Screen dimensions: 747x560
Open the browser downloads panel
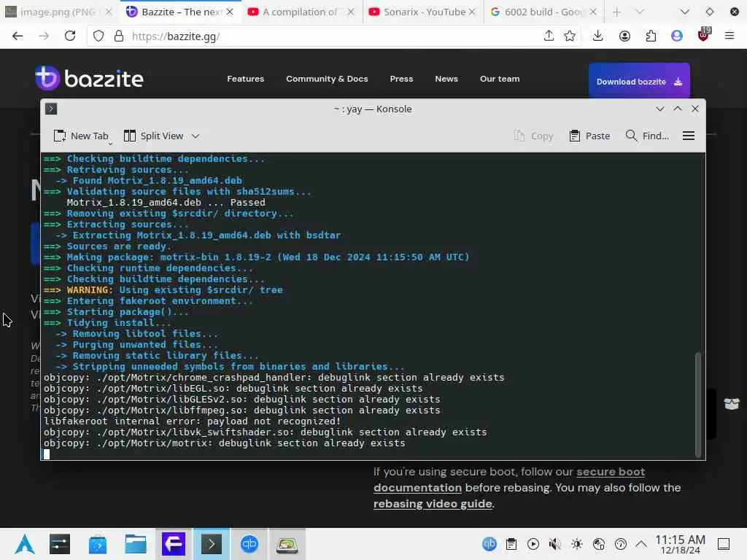tap(598, 36)
